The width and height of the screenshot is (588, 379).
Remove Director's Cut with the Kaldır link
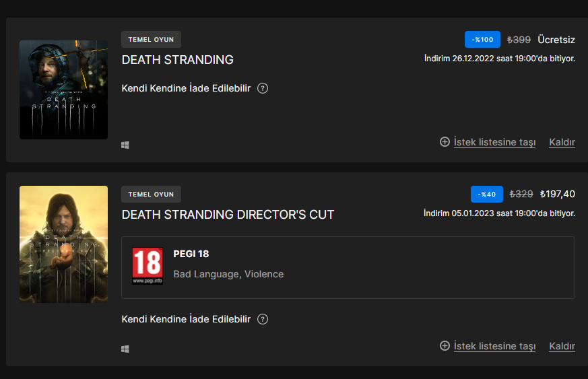(x=562, y=346)
